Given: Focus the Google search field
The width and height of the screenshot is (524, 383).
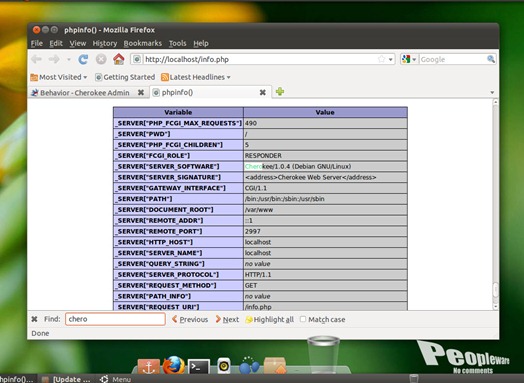Looking at the screenshot, I should click(452, 59).
